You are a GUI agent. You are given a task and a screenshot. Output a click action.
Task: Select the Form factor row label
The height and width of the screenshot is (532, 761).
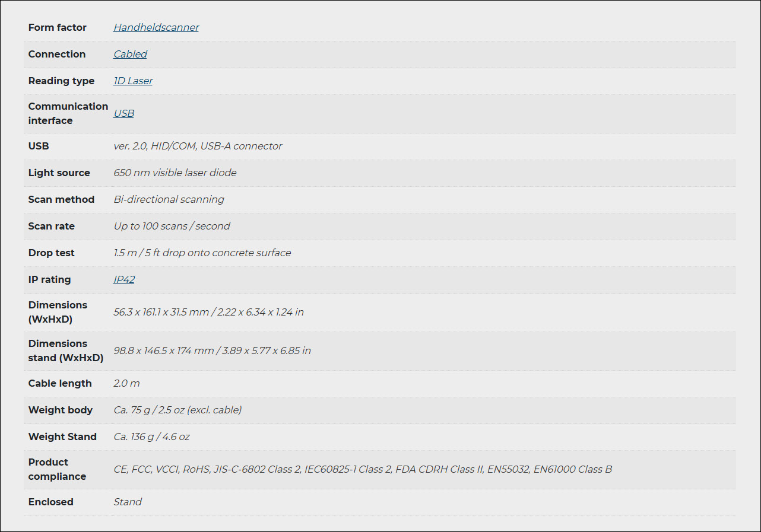click(57, 27)
